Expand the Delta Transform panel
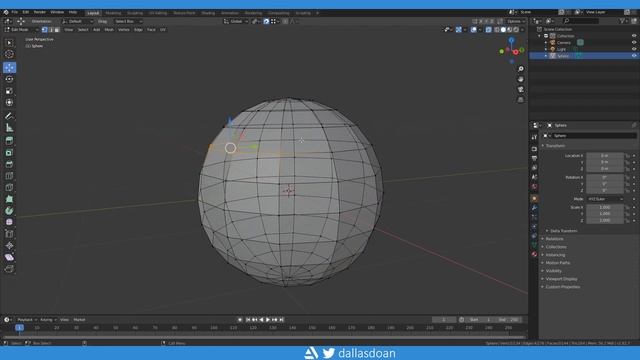The image size is (640, 360). coord(563,231)
